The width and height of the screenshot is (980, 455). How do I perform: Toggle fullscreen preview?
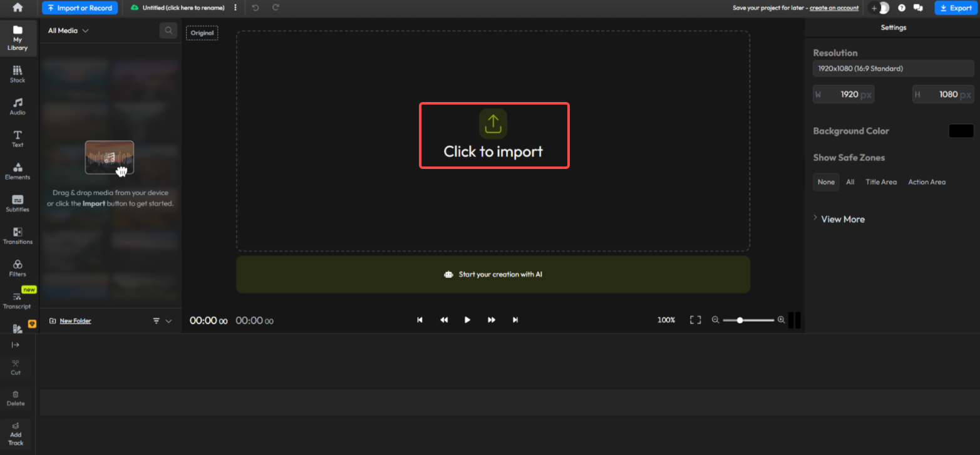click(x=695, y=320)
